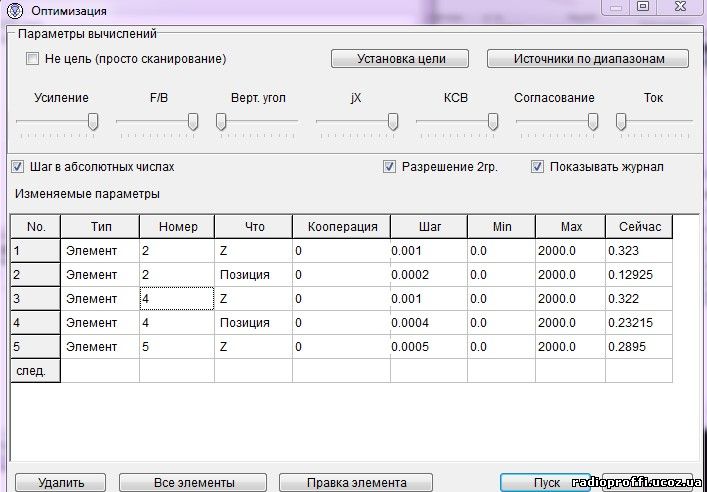The image size is (707, 492).
Task: Click the 'Верт. угол' slider handle
Action: (221, 122)
